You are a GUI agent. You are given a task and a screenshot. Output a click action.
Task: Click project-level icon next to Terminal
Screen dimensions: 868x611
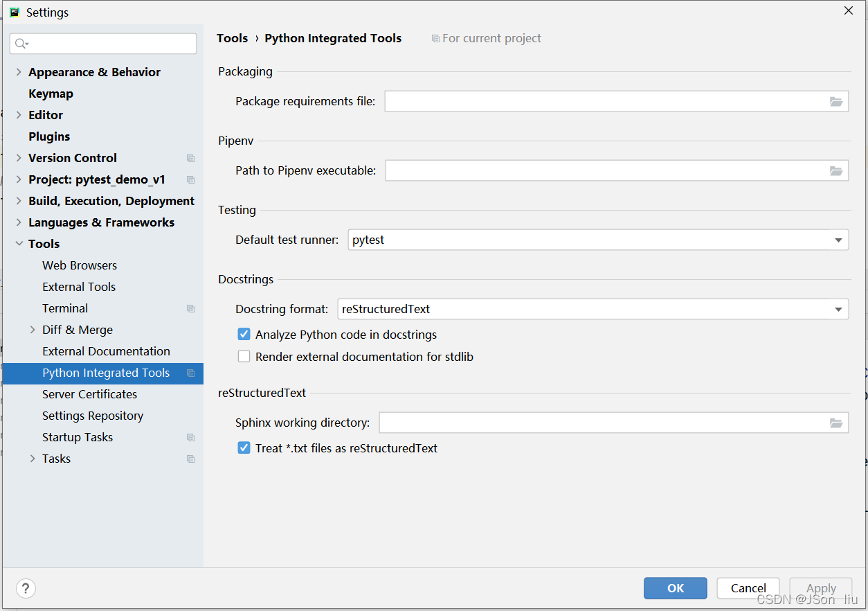[190, 309]
